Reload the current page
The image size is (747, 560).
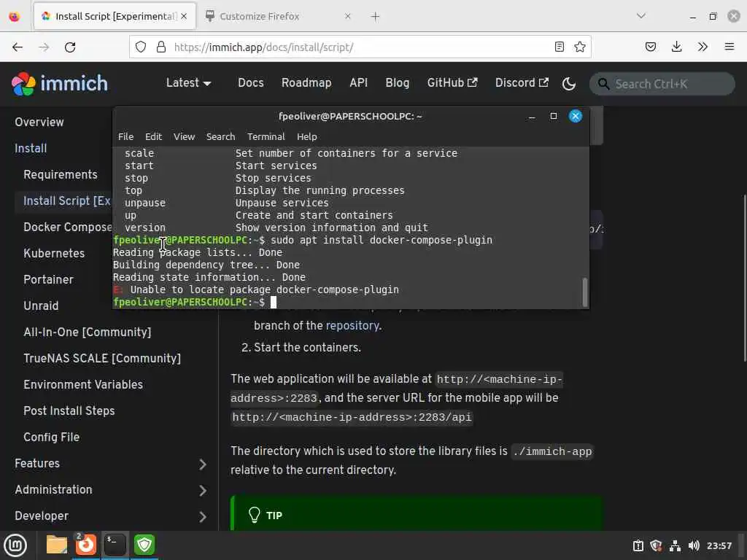coord(70,47)
